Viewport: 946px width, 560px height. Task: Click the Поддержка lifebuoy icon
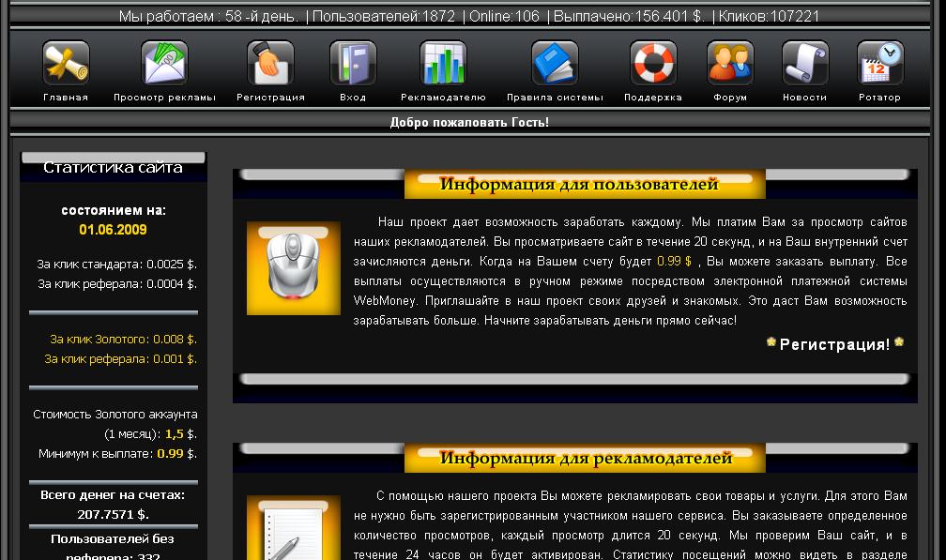[x=653, y=63]
